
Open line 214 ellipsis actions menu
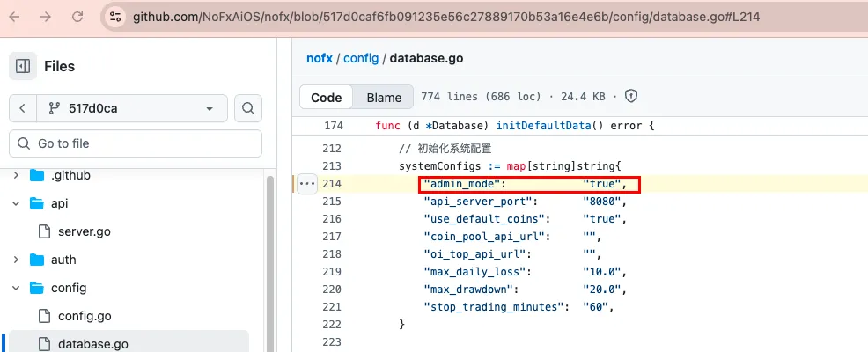(x=306, y=184)
